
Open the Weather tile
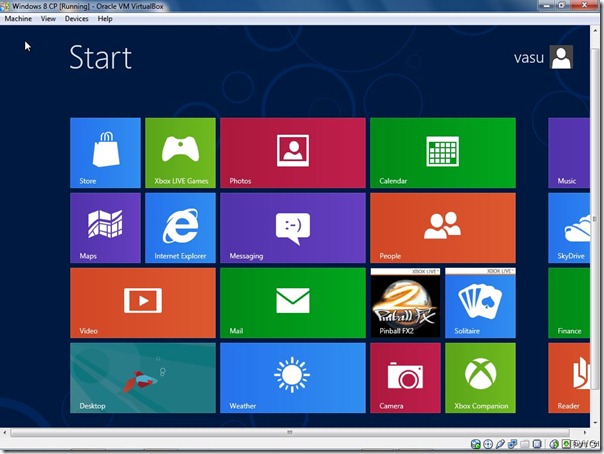tap(293, 378)
